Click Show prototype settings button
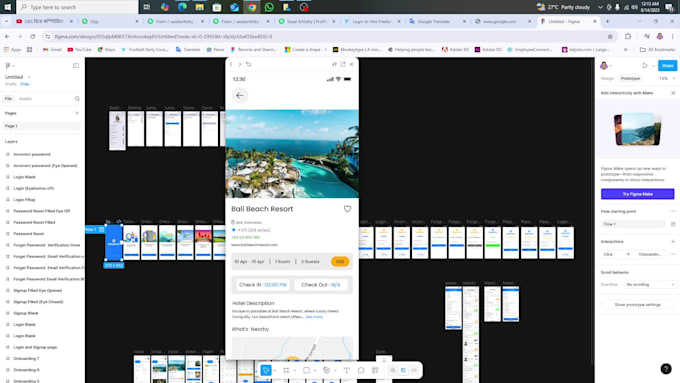 tap(638, 305)
